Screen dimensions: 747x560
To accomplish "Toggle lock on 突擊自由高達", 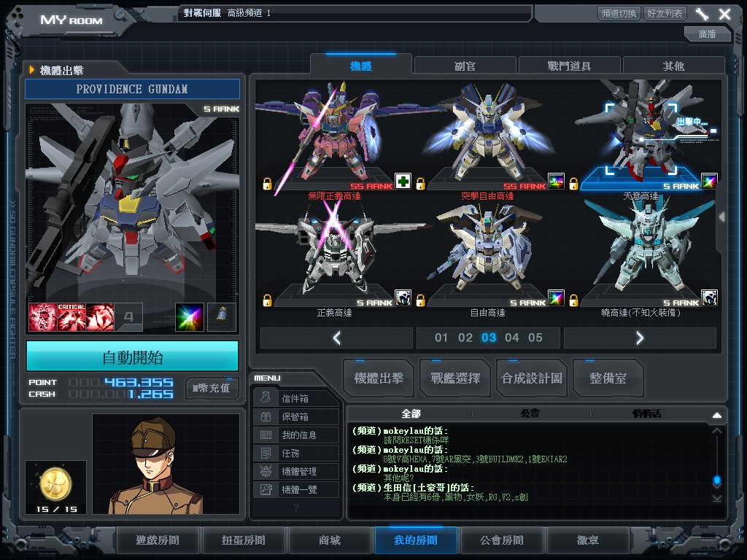I will coord(420,183).
